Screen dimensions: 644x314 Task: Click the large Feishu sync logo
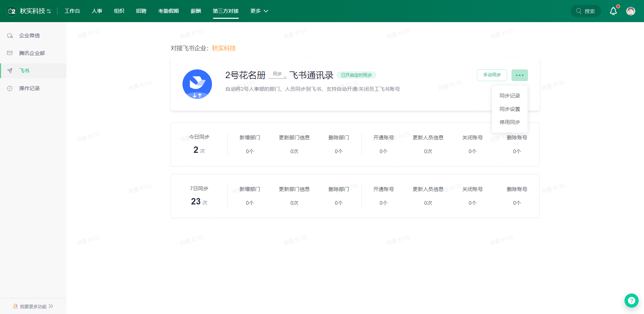197,84
